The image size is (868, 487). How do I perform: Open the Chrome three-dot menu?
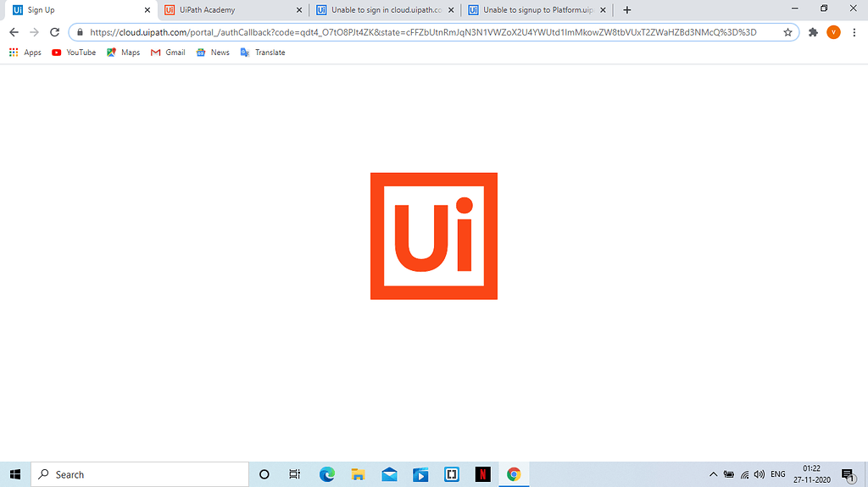pyautogui.click(x=854, y=32)
